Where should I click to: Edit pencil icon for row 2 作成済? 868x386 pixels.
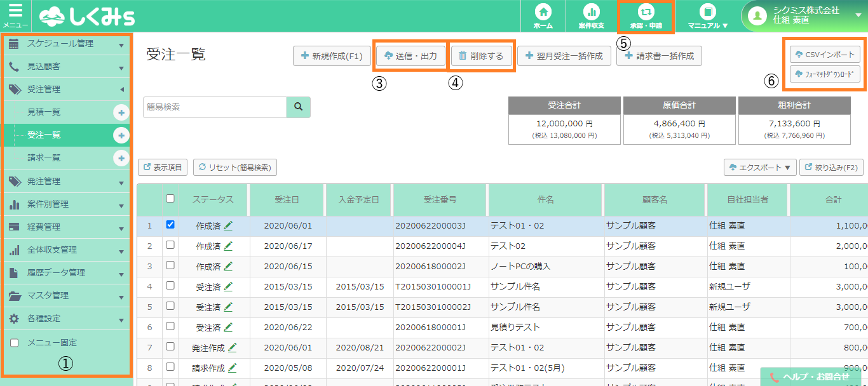click(228, 246)
